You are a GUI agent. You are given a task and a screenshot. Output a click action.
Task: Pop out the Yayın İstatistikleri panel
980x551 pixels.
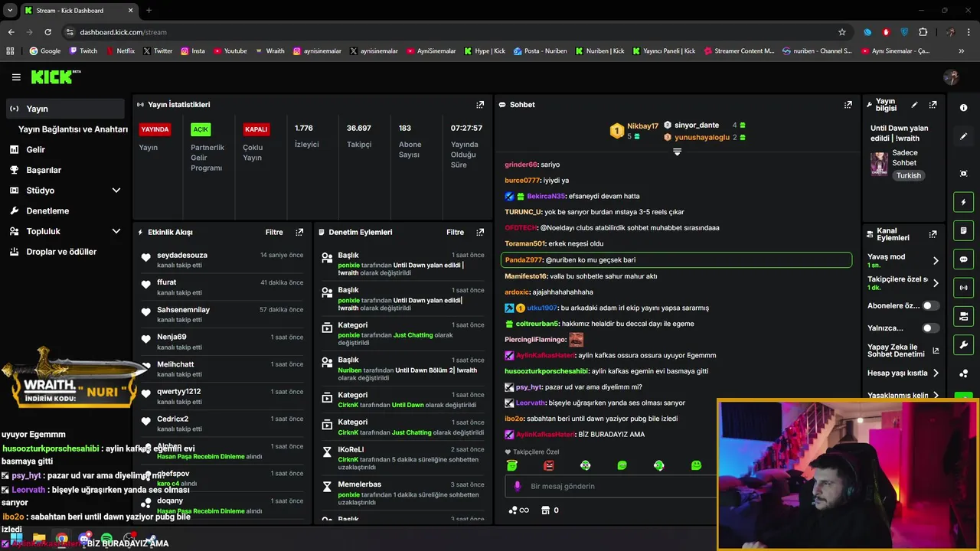(x=480, y=105)
